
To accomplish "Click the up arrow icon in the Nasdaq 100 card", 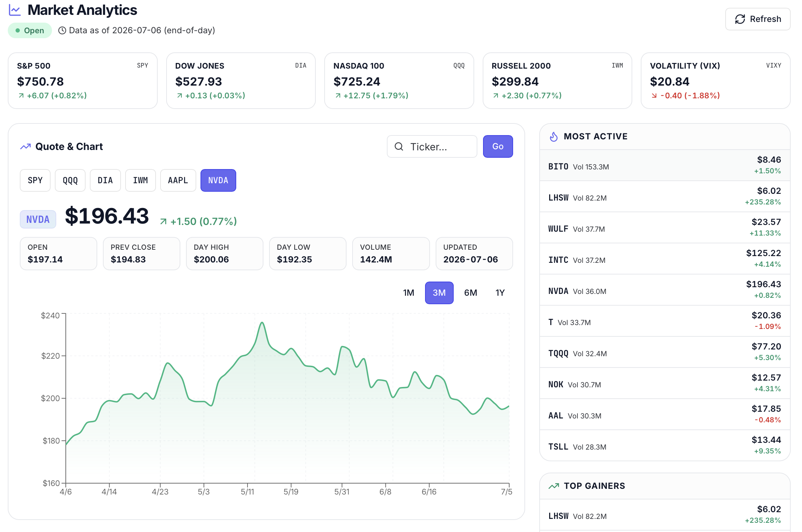I will coord(338,96).
